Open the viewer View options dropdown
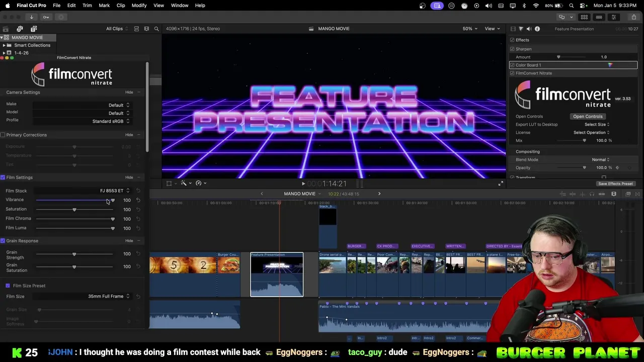 pyautogui.click(x=492, y=29)
